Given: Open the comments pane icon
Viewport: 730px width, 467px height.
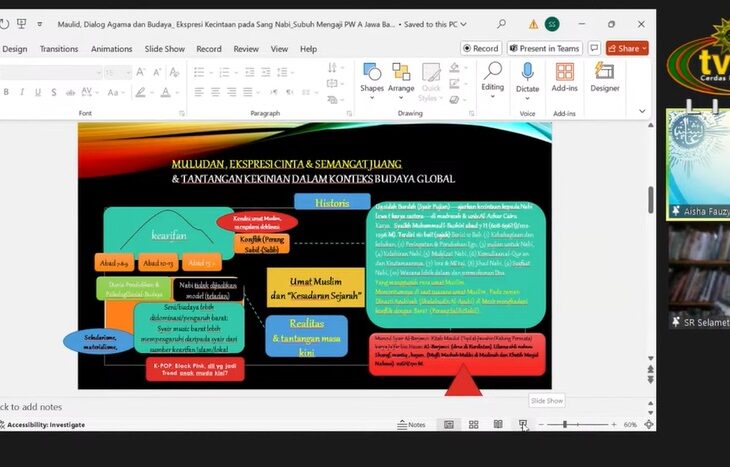Looking at the screenshot, I should [594, 48].
